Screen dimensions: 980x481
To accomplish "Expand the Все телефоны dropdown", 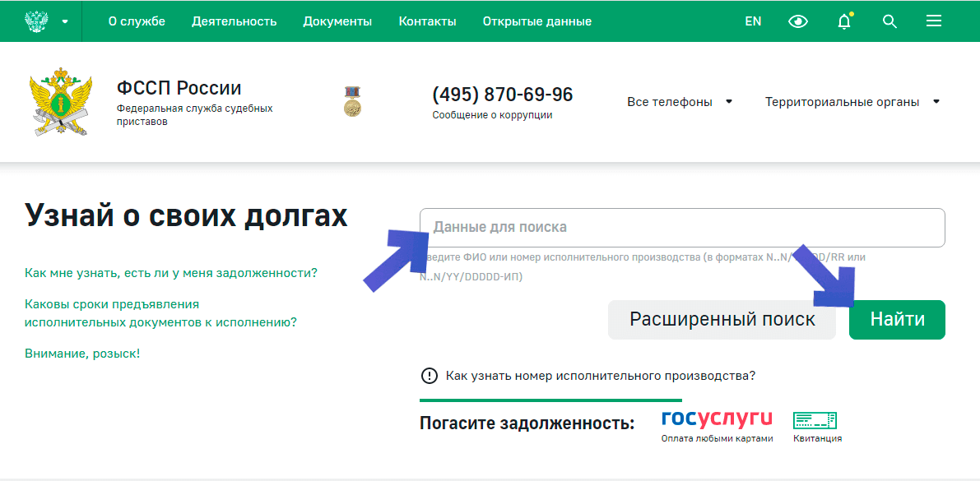I will click(680, 102).
